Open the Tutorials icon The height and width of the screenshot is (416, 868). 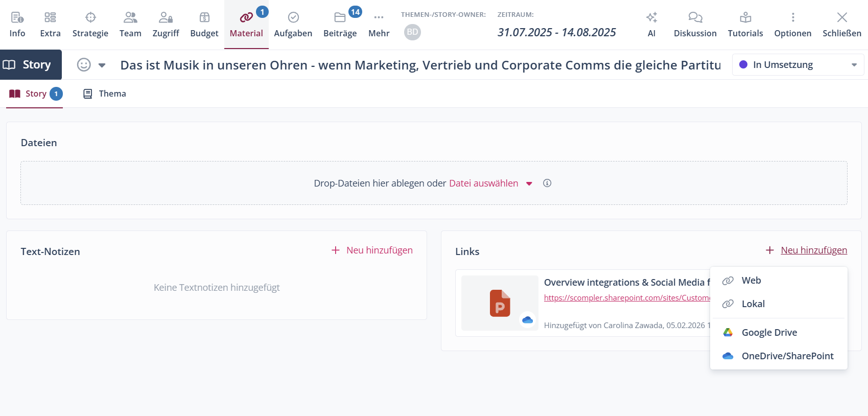745,18
